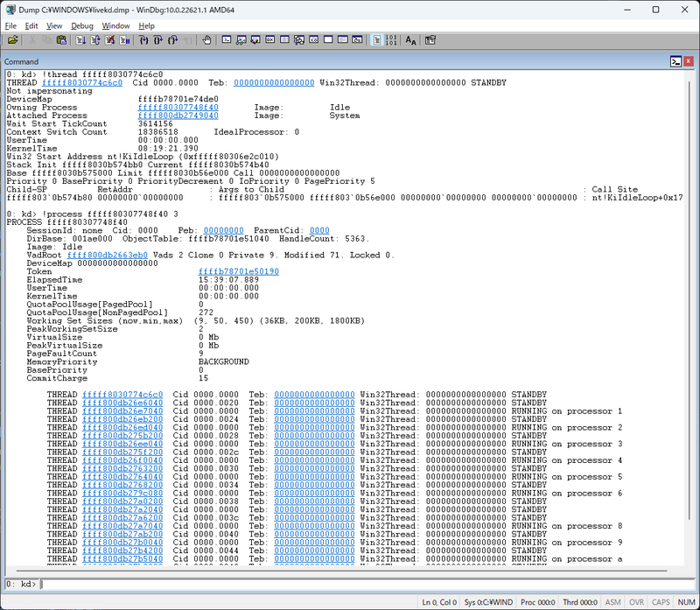Viewport: 700px width, 610px height.
Task: Click the WinDbg app icon in title bar
Action: click(x=10, y=10)
